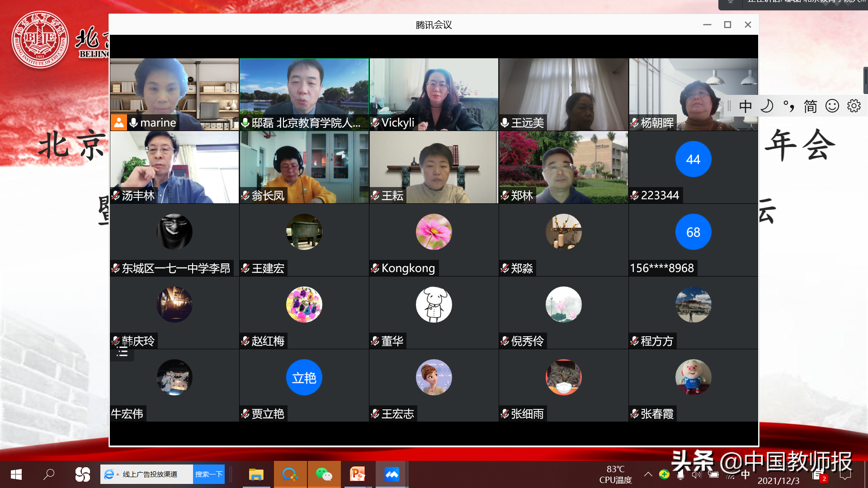Click 张春霞's pig mascot avatar

coord(693,377)
